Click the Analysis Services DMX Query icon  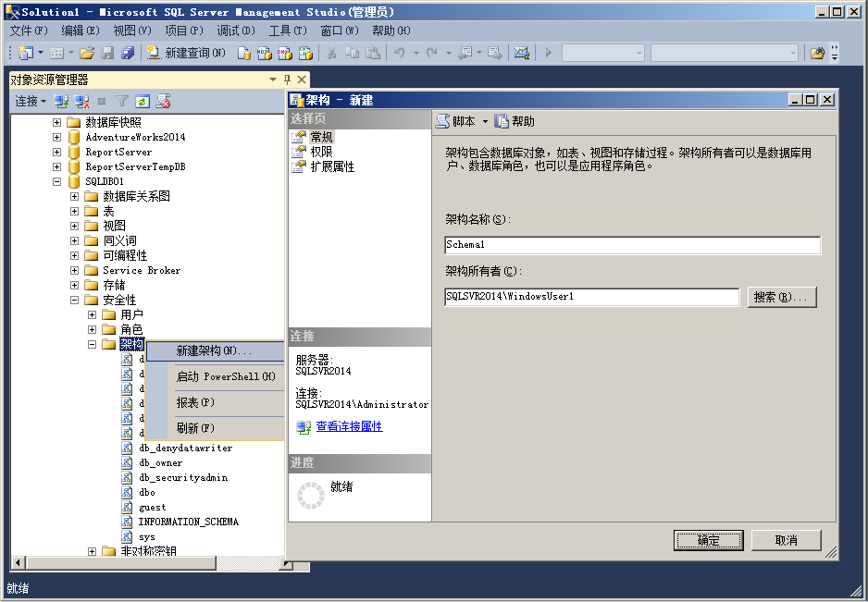tap(284, 53)
